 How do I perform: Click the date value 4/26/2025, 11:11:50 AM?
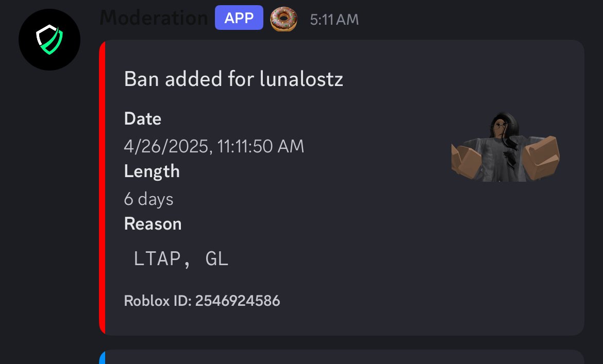[x=214, y=146]
